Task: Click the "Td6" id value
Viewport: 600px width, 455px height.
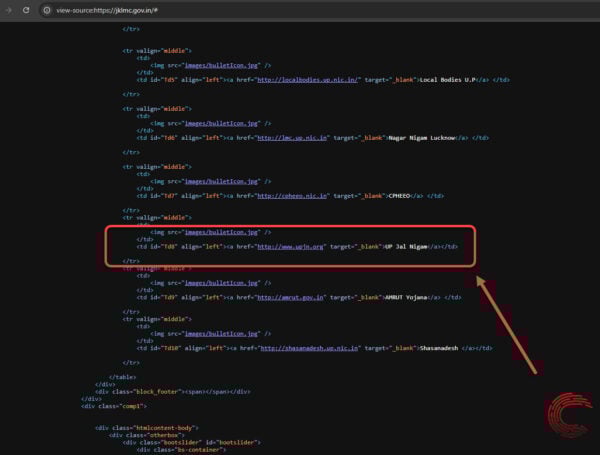Action: point(169,138)
